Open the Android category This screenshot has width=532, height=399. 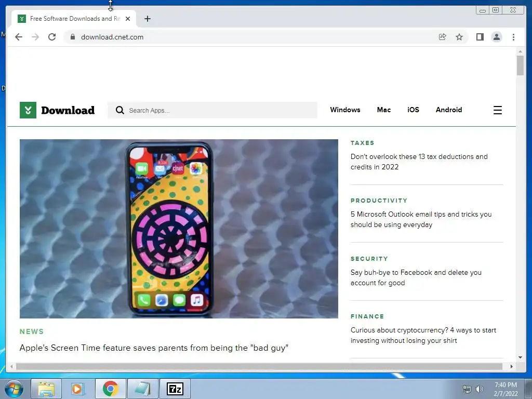pos(448,110)
